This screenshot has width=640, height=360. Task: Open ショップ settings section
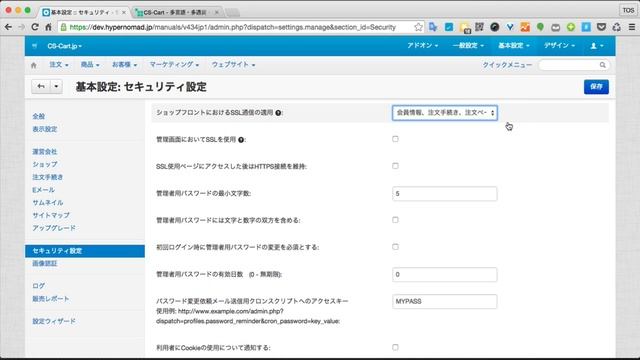click(45, 164)
